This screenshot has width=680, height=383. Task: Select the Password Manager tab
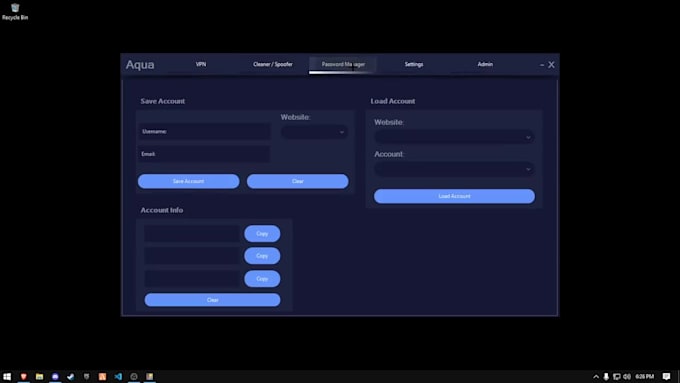[x=343, y=64]
